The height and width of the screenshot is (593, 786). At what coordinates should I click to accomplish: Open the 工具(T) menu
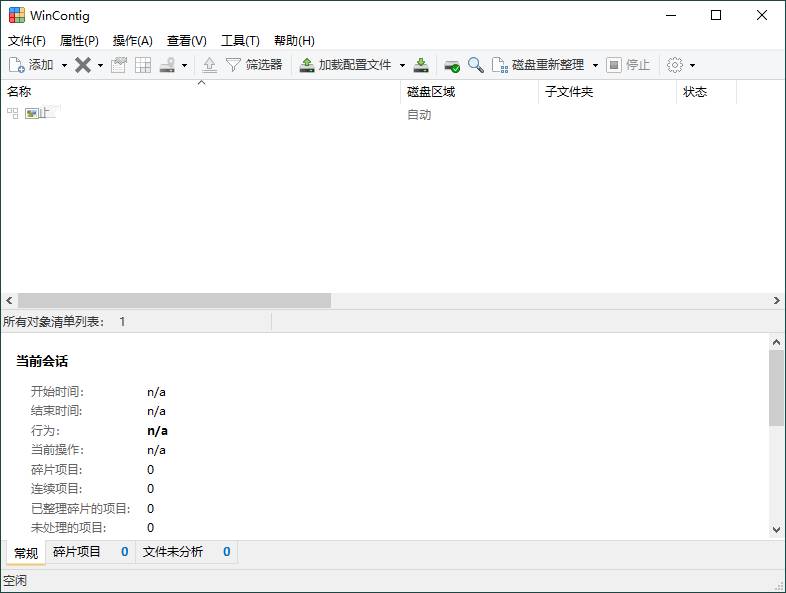(240, 41)
